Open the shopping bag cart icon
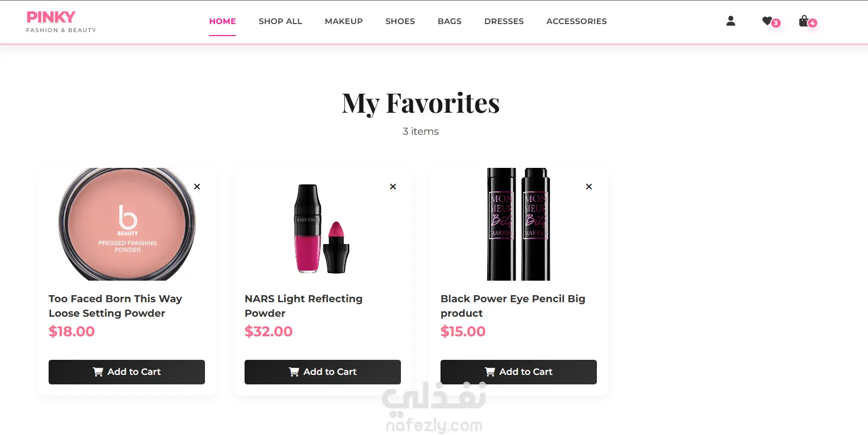 pyautogui.click(x=807, y=22)
